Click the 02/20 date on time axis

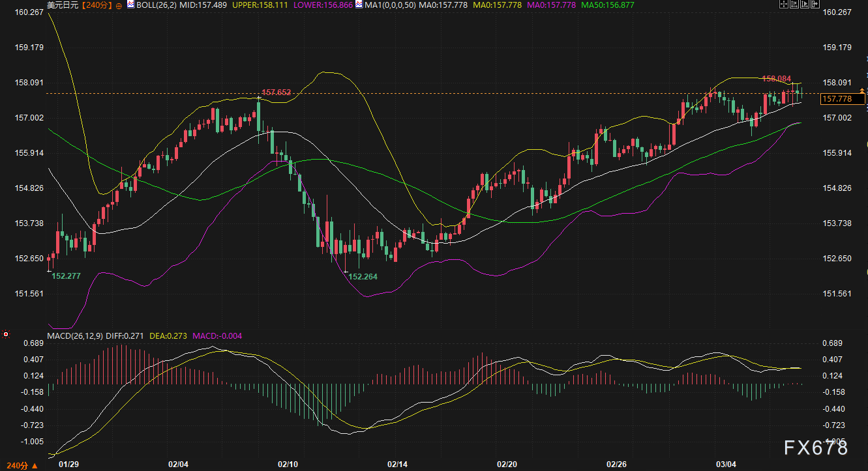[507, 464]
